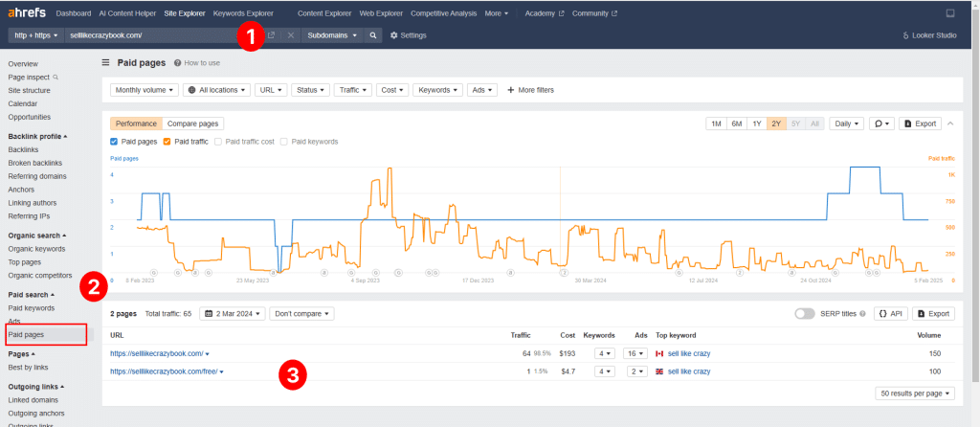Enable Paid traffic cost checkbox
The height and width of the screenshot is (427, 980).
click(217, 142)
